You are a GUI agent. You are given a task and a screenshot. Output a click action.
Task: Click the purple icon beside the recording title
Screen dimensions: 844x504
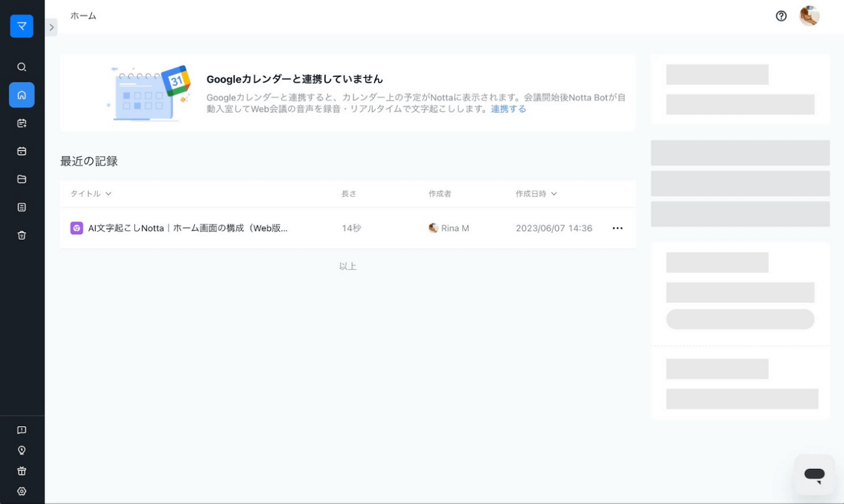click(76, 228)
